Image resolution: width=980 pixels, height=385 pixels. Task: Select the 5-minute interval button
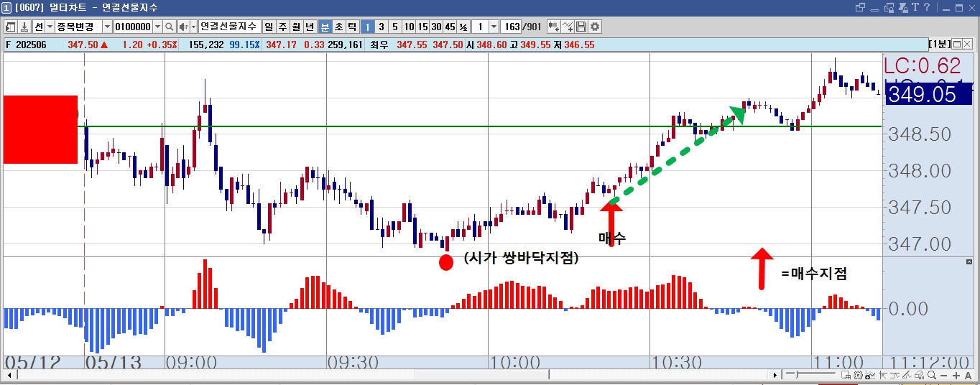click(394, 27)
